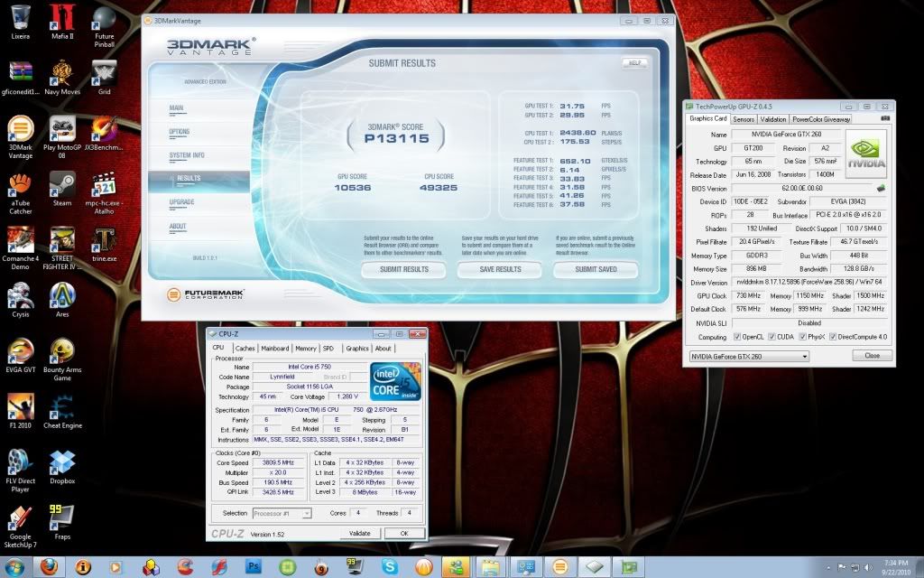
Task: Open About in 3DMark Vantage sidebar
Action: [x=178, y=227]
